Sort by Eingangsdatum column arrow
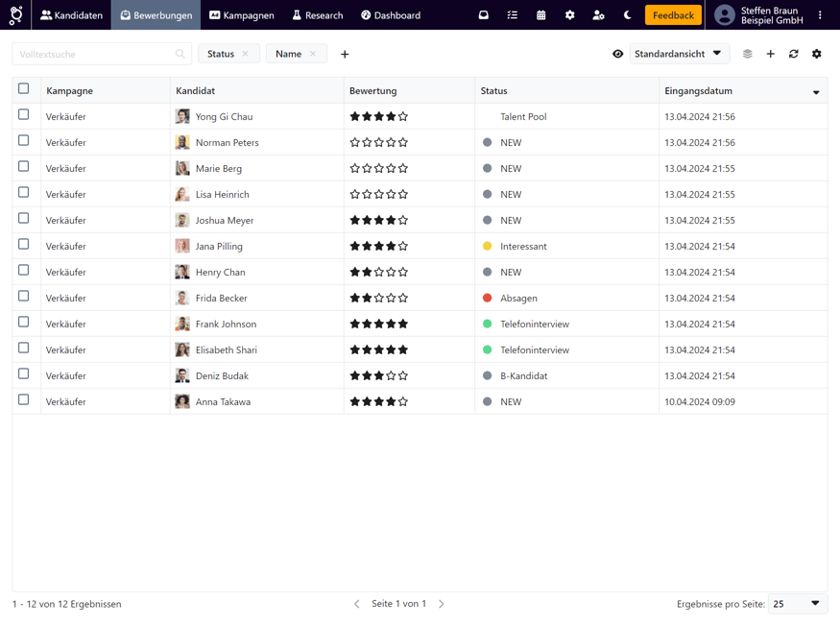 (816, 92)
